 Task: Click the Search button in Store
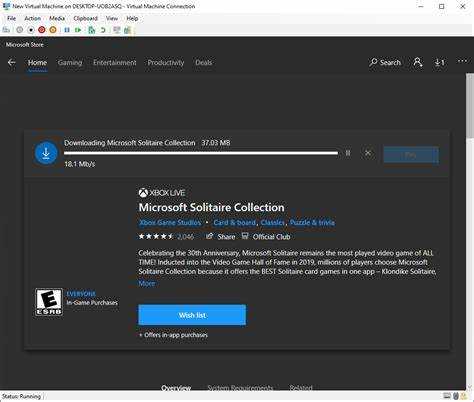click(x=385, y=62)
